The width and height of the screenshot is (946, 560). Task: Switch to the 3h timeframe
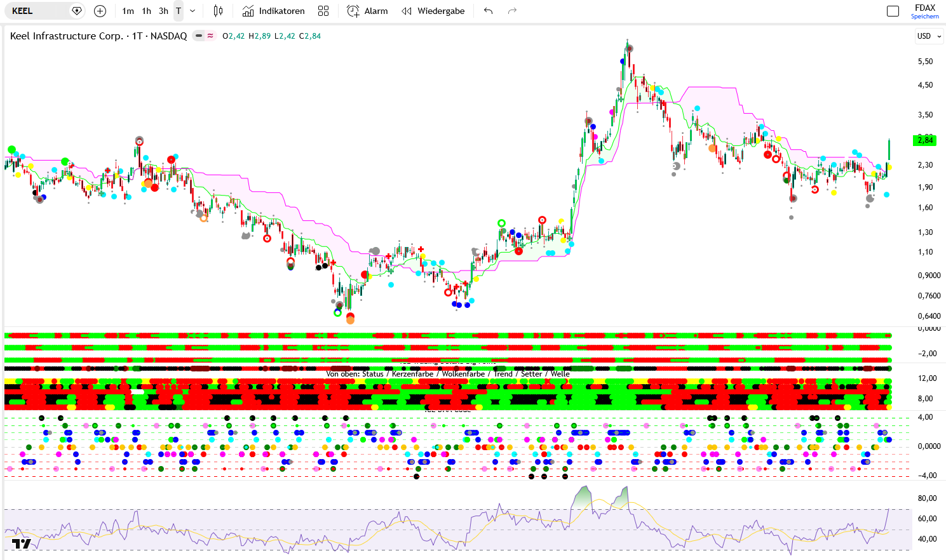click(163, 11)
